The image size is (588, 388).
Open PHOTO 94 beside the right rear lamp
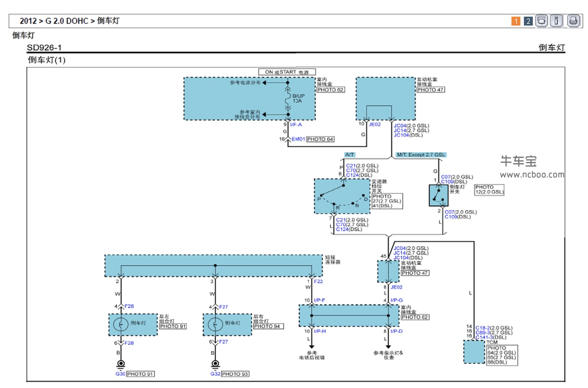[x=268, y=326]
